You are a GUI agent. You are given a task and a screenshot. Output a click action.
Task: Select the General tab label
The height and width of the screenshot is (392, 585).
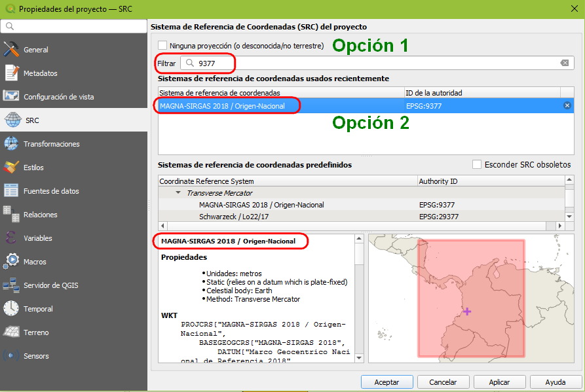click(x=36, y=50)
